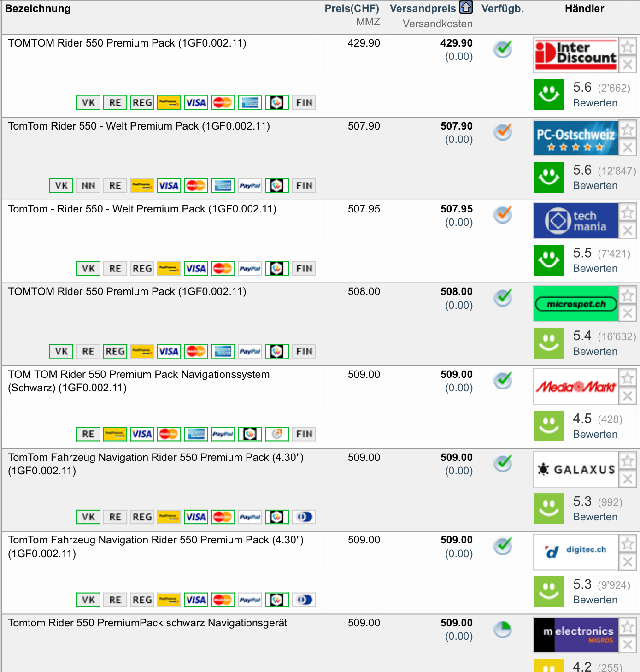The width and height of the screenshot is (640, 672).
Task: Open TomTom Rider 550 Welt Premium Pack from PC-Ostschweiz
Action: tap(139, 126)
